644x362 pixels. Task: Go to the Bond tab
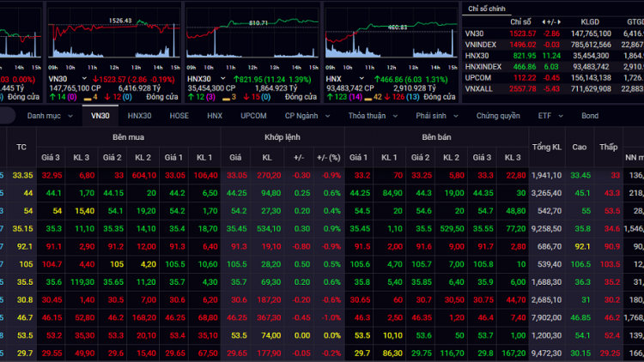point(590,115)
